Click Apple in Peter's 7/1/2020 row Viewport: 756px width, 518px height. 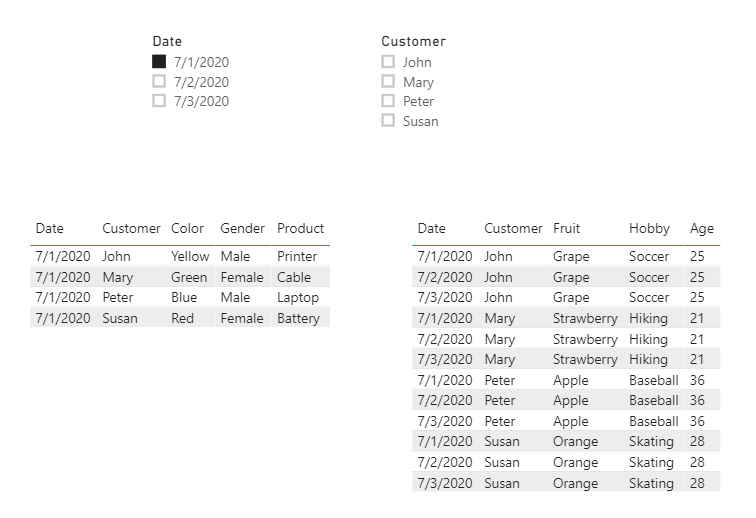(x=571, y=380)
